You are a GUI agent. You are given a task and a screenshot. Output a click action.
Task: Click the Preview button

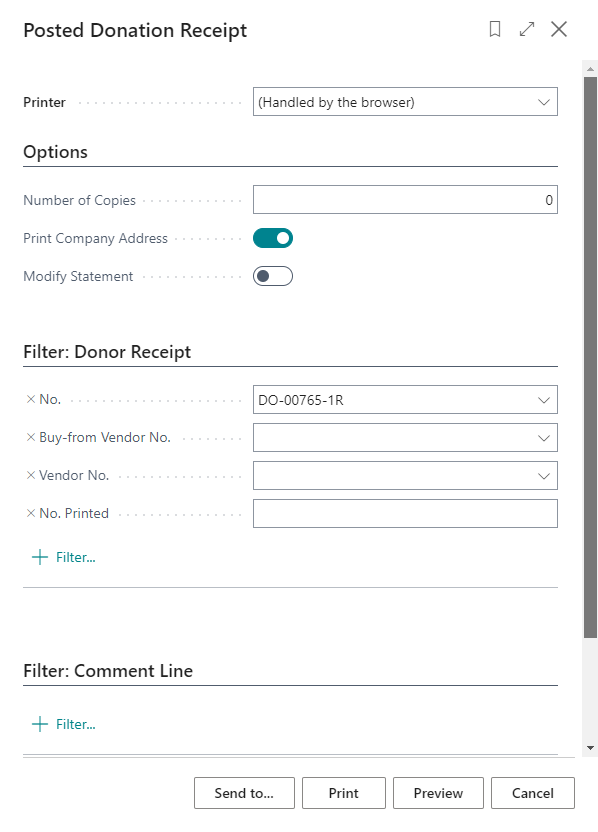[438, 793]
